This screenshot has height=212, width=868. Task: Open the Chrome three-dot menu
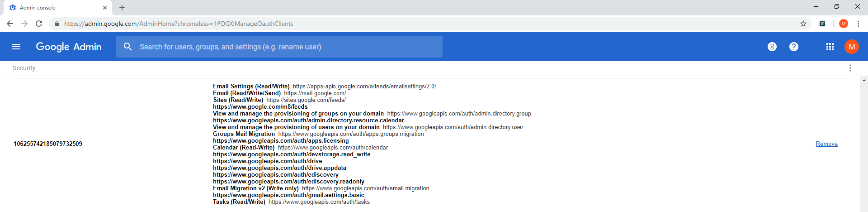pos(858,24)
